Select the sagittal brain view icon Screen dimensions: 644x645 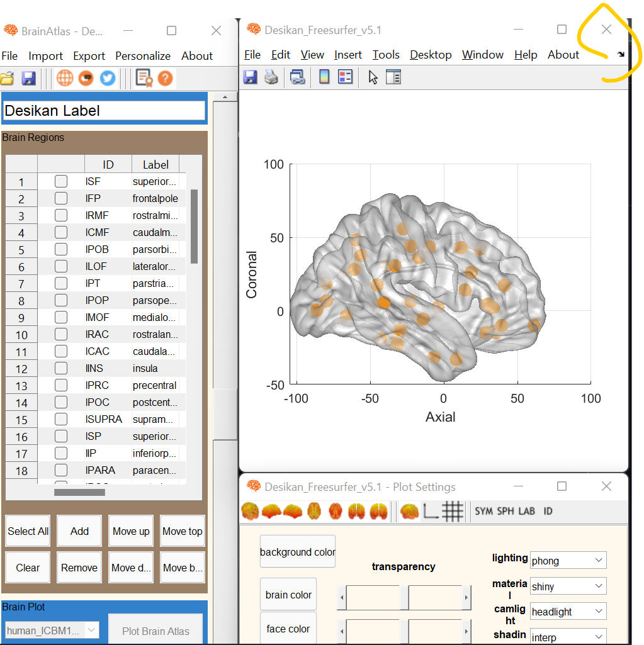271,512
